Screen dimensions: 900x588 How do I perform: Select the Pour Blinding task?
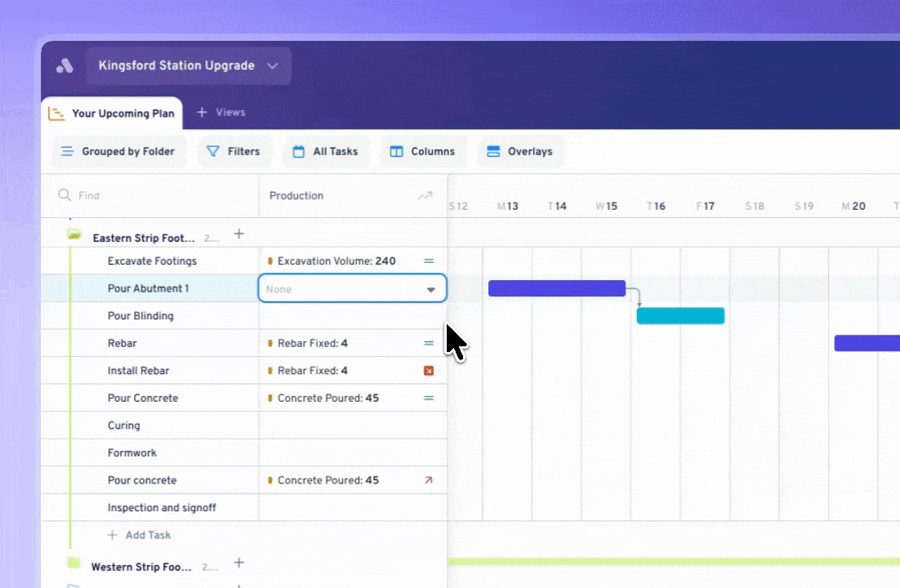coord(140,316)
